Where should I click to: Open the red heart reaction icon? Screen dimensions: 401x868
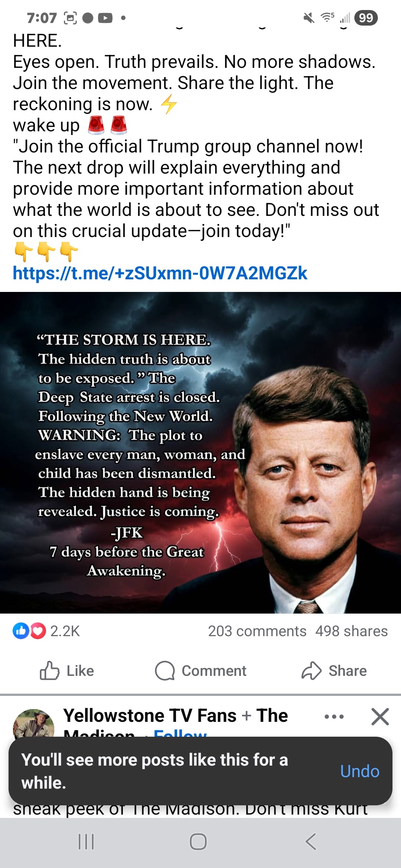pos(38,631)
